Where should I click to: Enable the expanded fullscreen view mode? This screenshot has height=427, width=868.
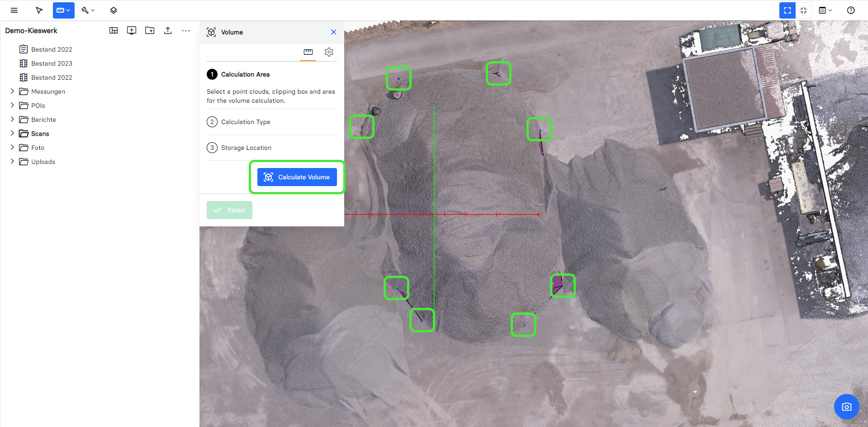point(787,10)
